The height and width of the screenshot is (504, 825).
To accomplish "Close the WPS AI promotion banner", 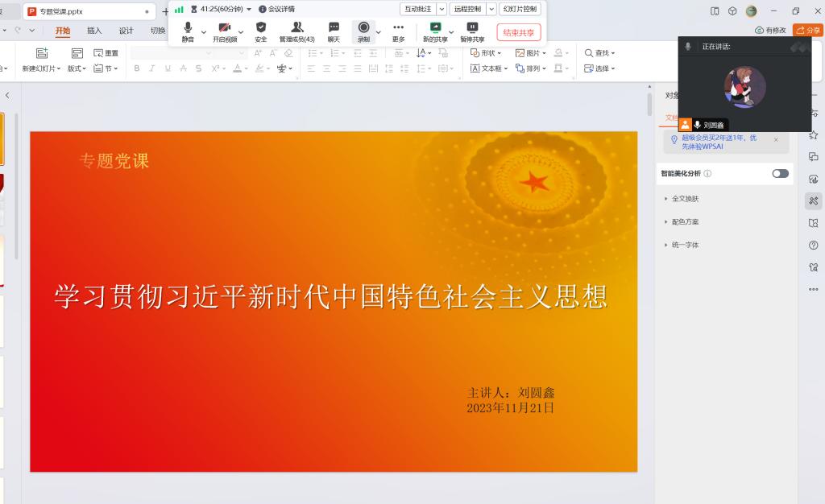I will coord(776,139).
